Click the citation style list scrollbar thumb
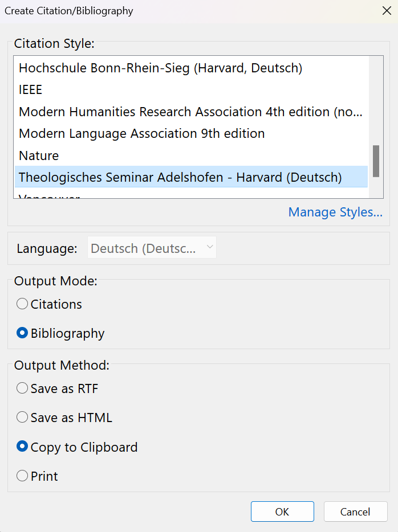The image size is (398, 532). 376,161
